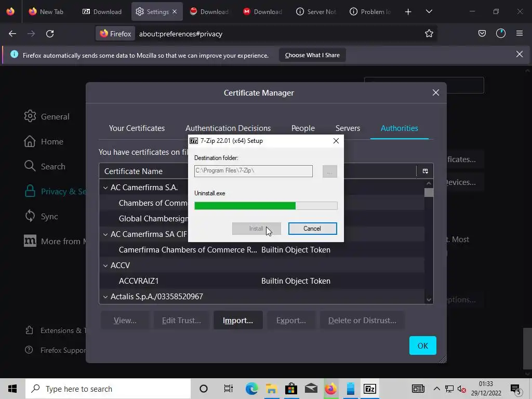Open a new tab with plus
This screenshot has height=399, width=532.
[408, 12]
